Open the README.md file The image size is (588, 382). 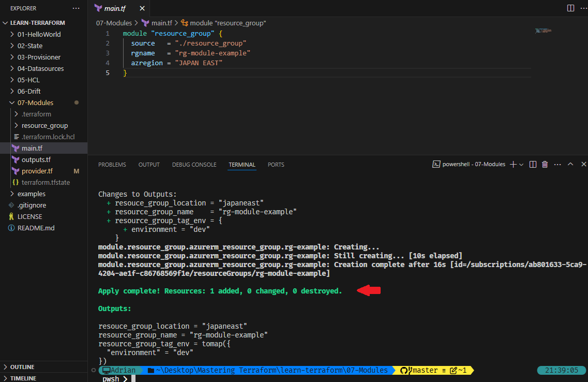pyautogui.click(x=43, y=228)
